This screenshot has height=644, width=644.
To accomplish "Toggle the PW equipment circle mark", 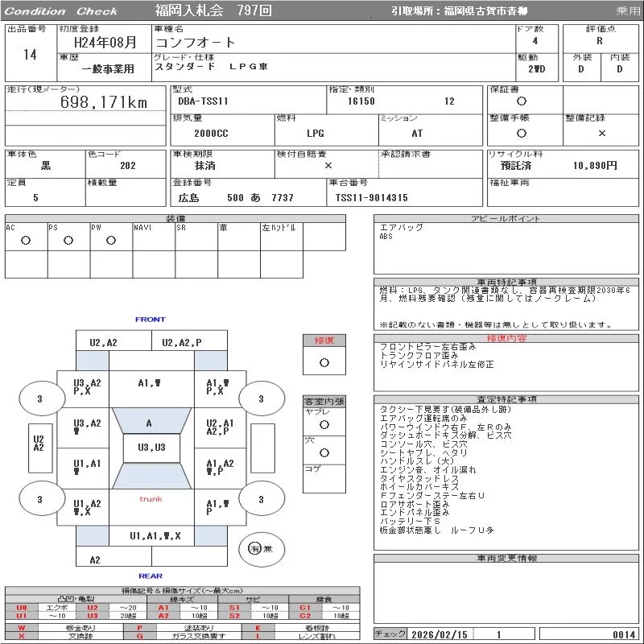I will (111, 241).
